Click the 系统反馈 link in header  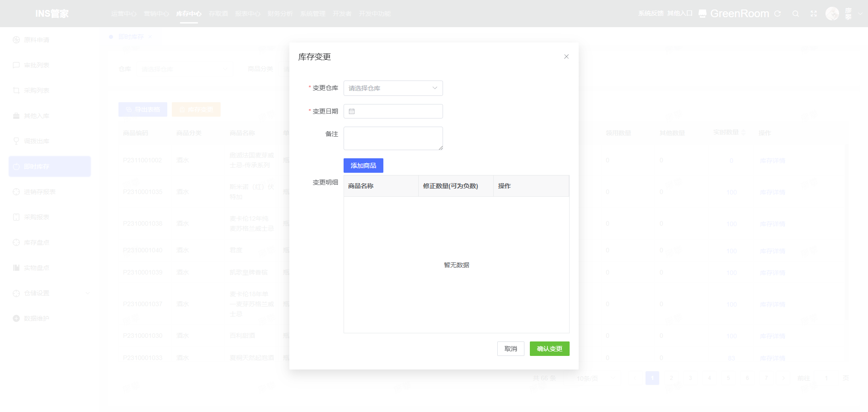pos(651,13)
